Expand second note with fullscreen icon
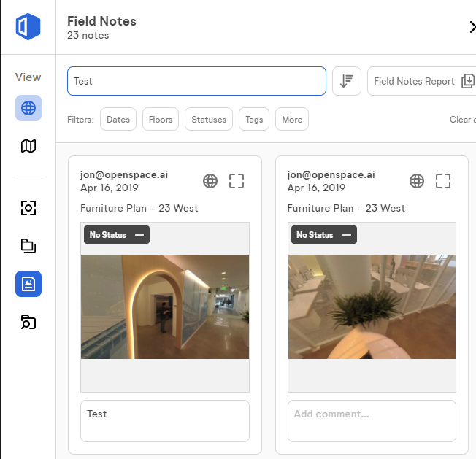Viewport: 476px width, 459px height. click(x=443, y=181)
